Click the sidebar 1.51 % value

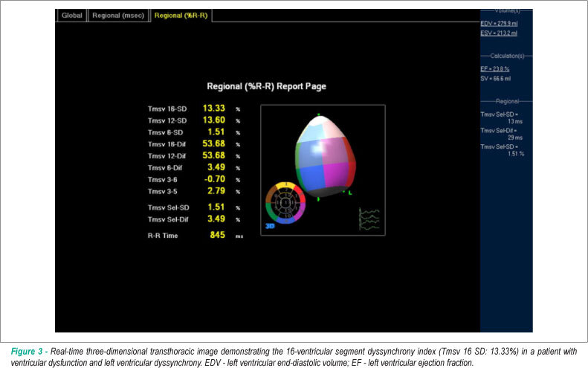click(516, 154)
